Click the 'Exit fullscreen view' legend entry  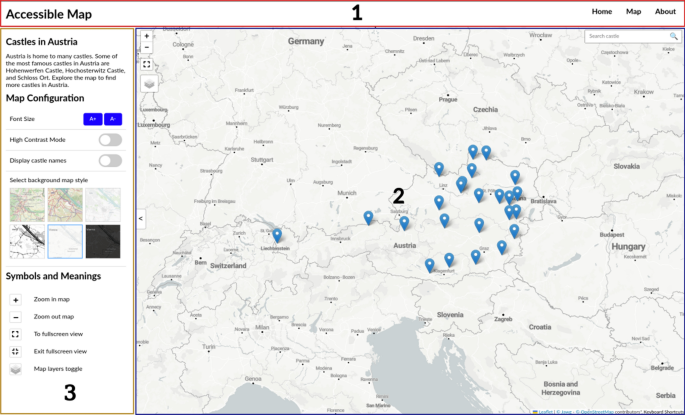point(60,351)
